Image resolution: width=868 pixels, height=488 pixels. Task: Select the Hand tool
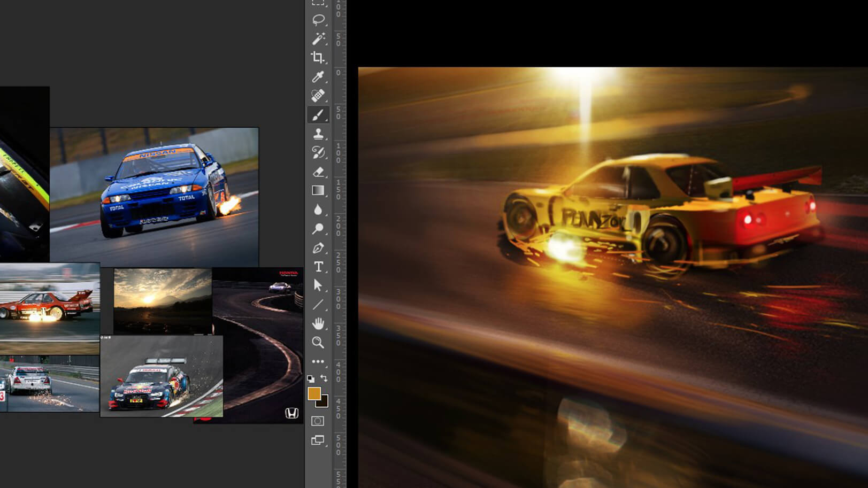pyautogui.click(x=318, y=323)
